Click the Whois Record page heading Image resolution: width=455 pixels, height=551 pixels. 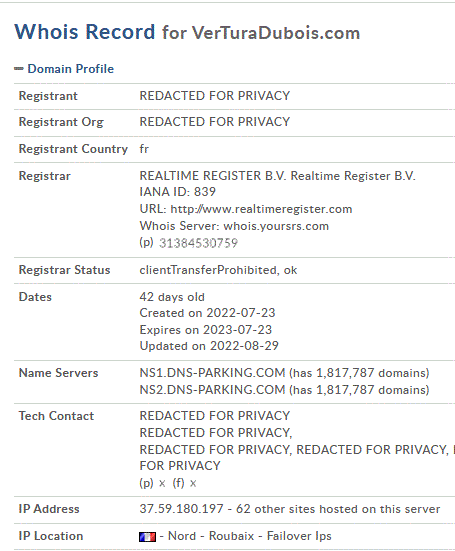coord(84,32)
